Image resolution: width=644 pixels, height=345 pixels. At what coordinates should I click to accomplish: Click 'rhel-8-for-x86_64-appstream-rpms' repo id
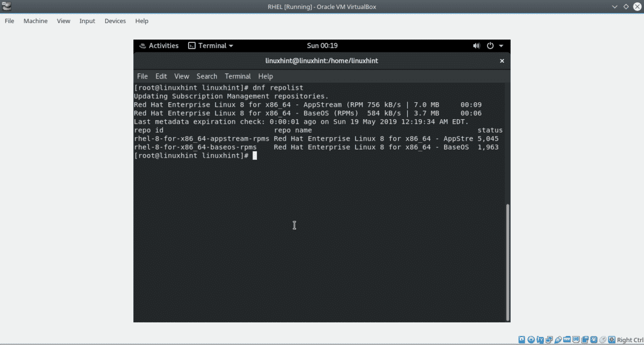[x=202, y=139]
